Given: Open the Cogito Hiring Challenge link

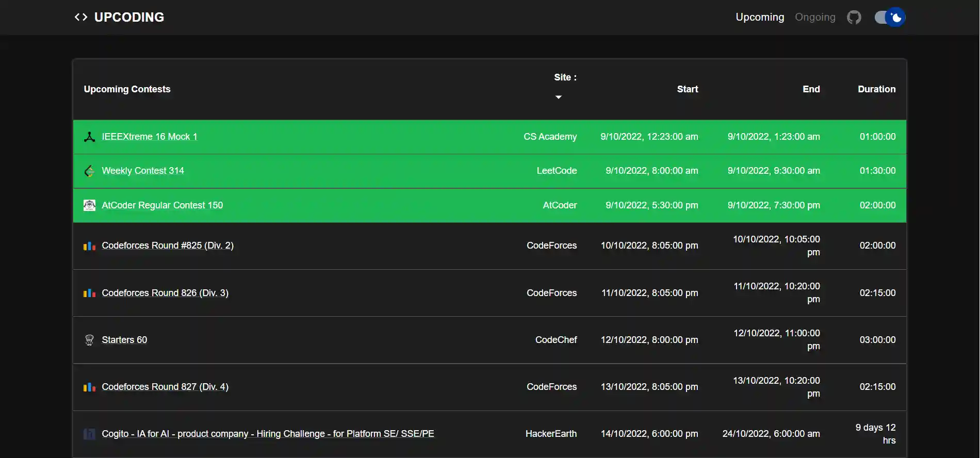Looking at the screenshot, I should coord(268,434).
